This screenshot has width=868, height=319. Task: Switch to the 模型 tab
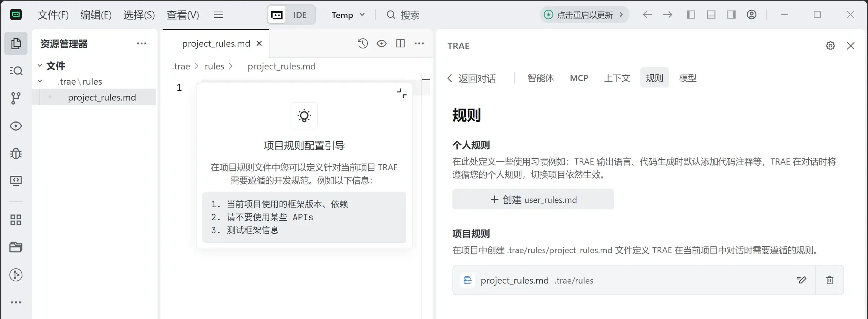[688, 78]
